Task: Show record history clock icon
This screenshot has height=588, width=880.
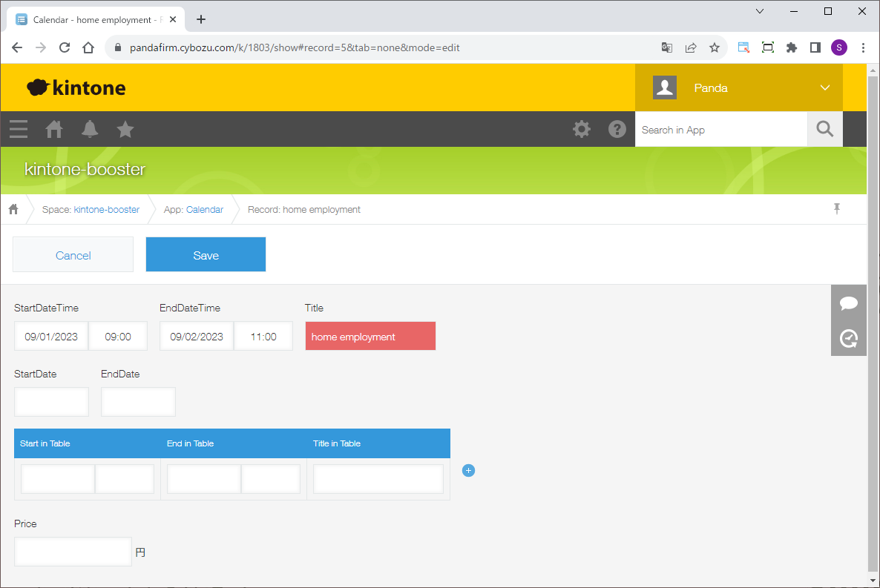Action: [x=849, y=339]
